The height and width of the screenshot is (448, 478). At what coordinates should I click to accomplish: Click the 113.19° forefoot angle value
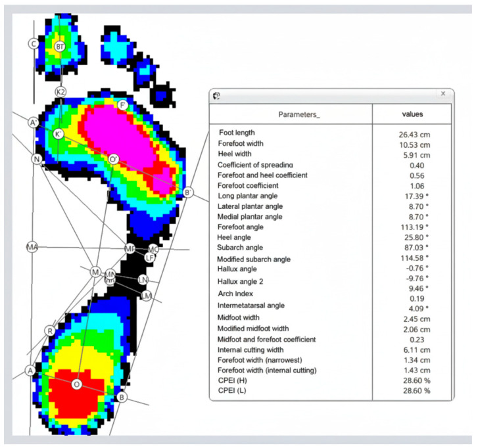point(415,227)
